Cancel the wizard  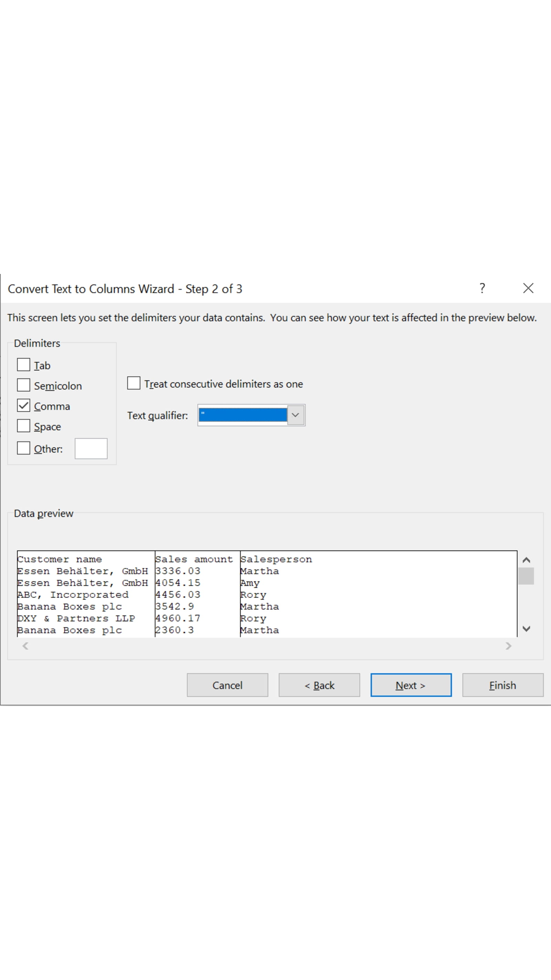pos(227,685)
